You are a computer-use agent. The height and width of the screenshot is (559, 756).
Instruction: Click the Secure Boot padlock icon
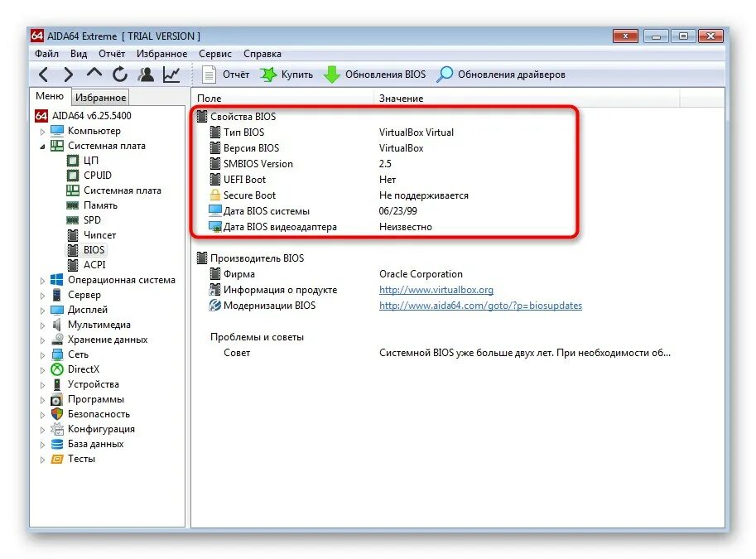point(215,195)
